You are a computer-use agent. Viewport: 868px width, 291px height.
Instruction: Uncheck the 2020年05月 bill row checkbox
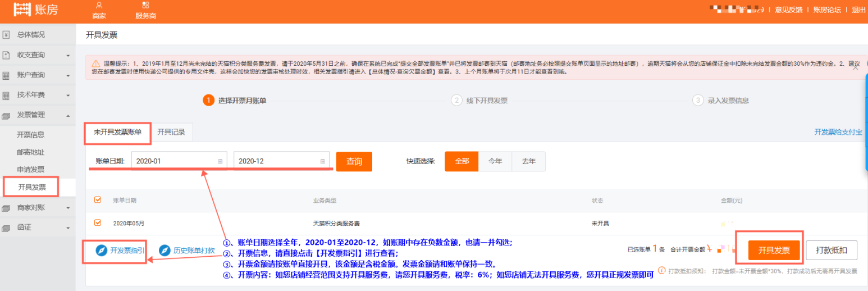pyautogui.click(x=98, y=223)
